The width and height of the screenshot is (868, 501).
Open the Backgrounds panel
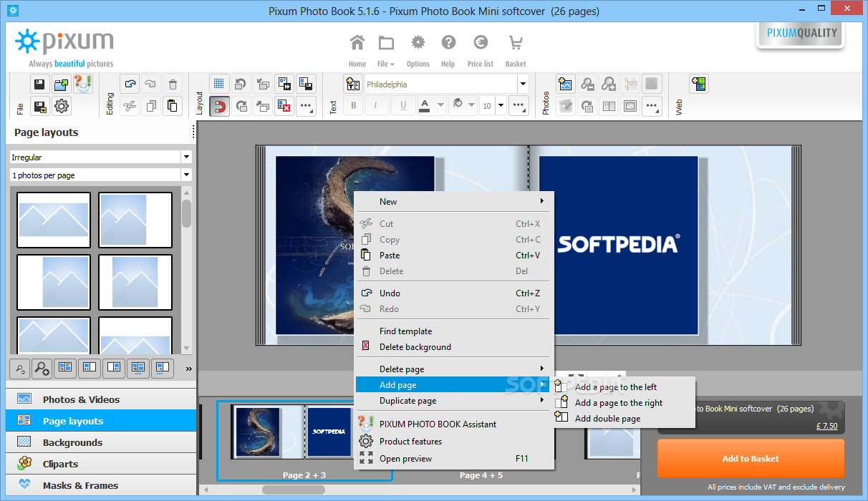(x=101, y=442)
